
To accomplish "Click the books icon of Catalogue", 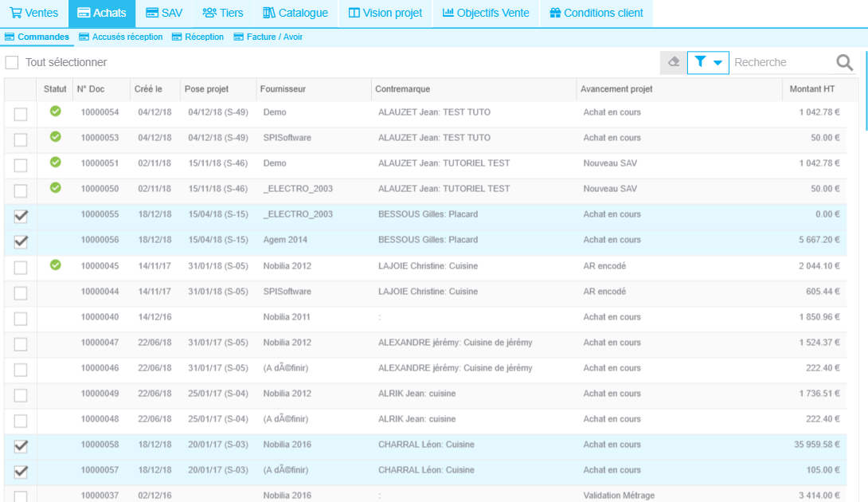I will tap(269, 13).
